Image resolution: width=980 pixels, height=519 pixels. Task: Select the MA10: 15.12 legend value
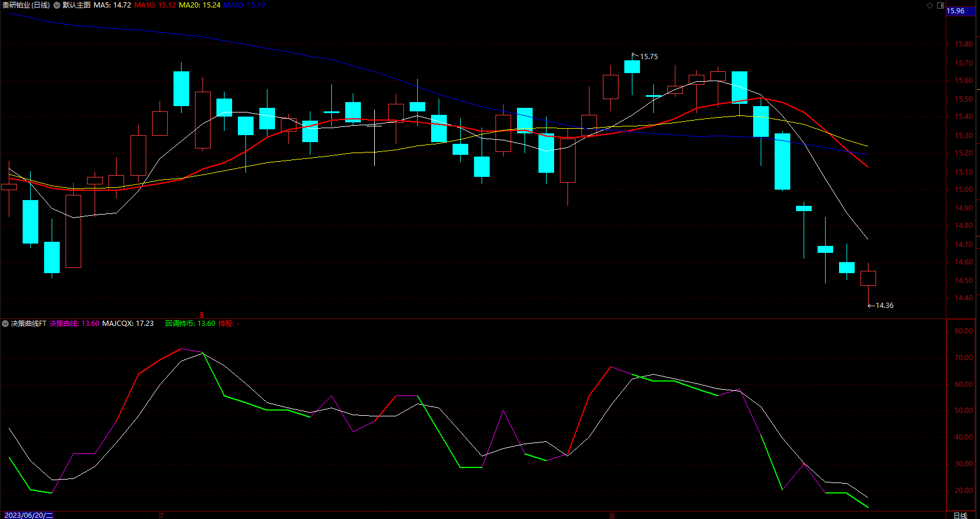pos(155,5)
